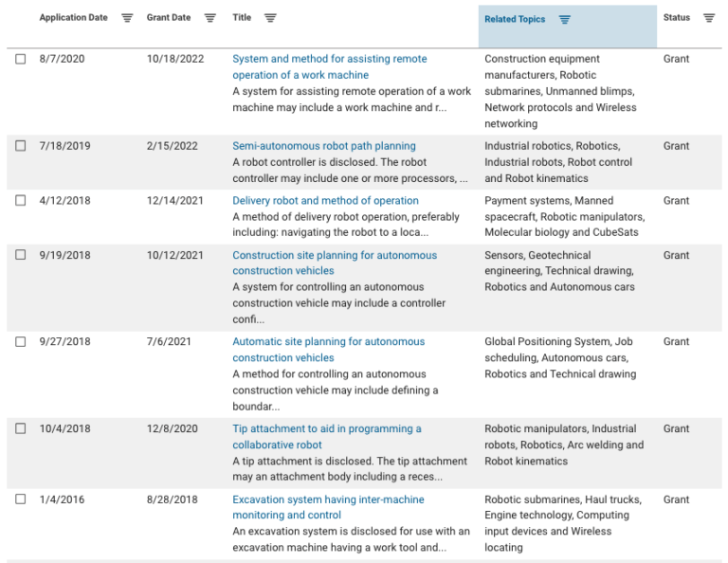Open the Application Date filter icon

(x=127, y=18)
